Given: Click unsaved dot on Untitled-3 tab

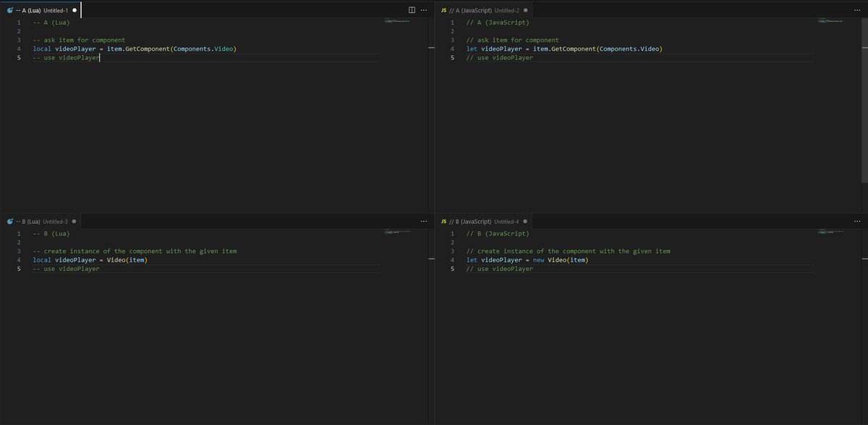Looking at the screenshot, I should click(75, 221).
